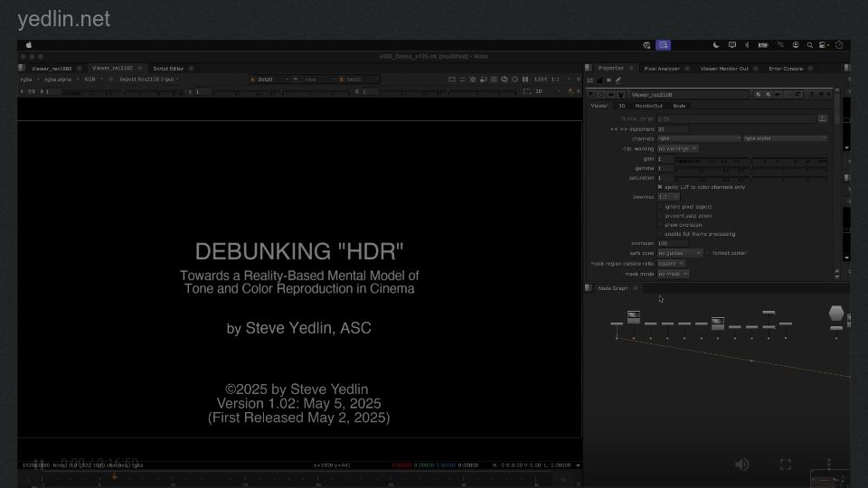Click the overscan value field
This screenshot has height=488, width=868.
(x=673, y=243)
